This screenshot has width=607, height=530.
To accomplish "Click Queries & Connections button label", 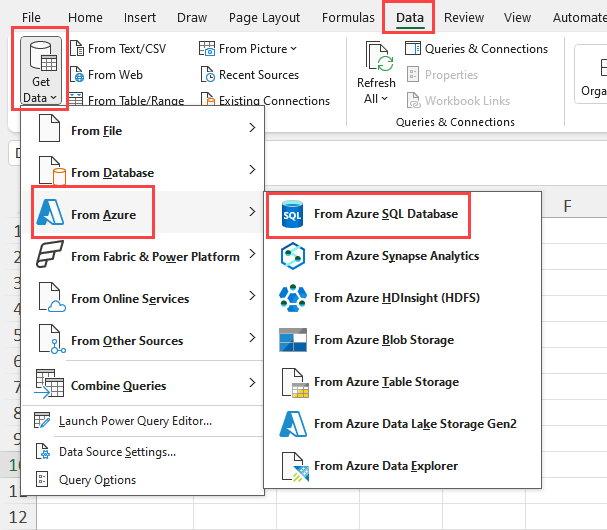I will tap(486, 49).
